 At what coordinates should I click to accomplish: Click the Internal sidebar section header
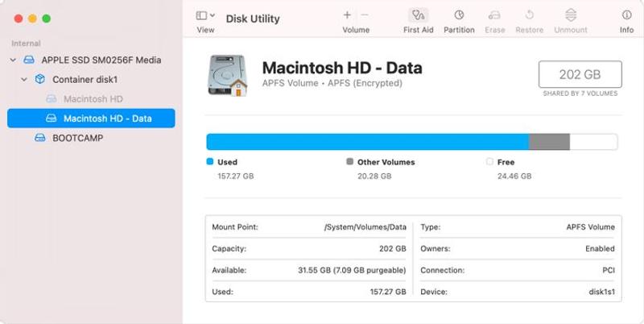[x=26, y=44]
